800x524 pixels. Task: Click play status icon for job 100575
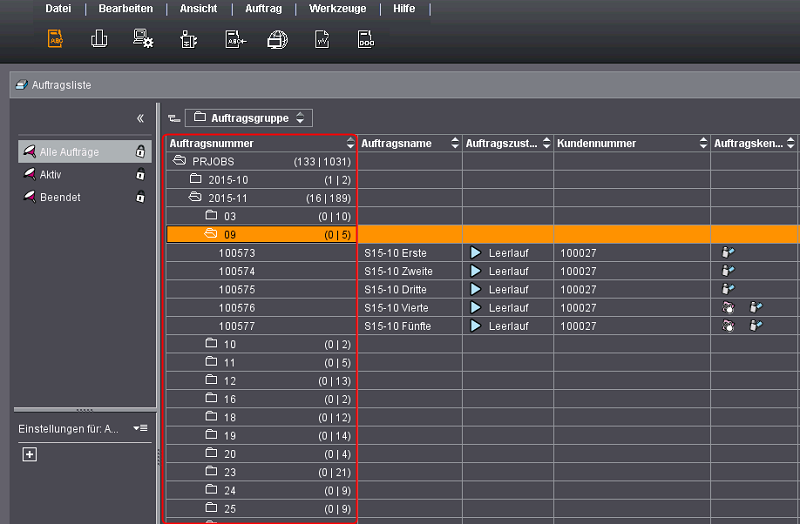coord(476,289)
